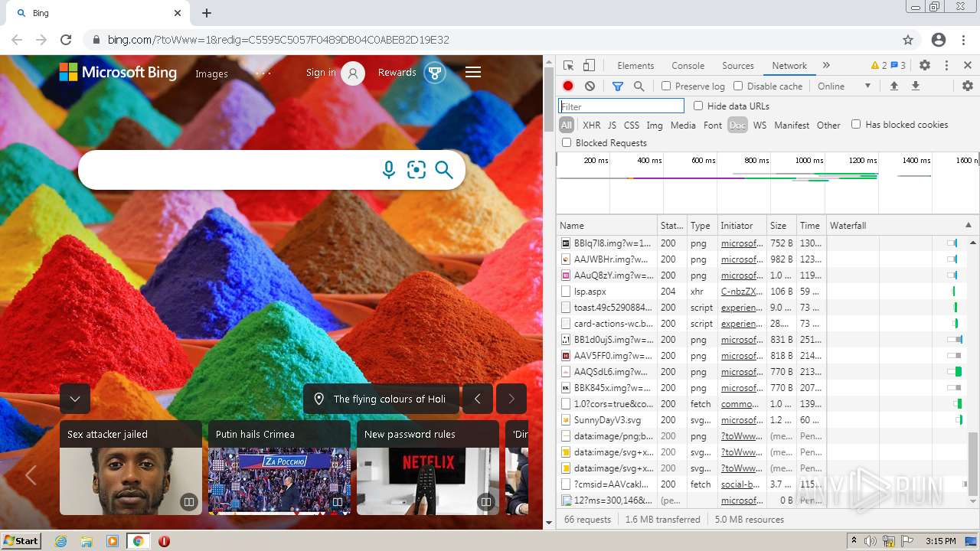Select the All filter type
980x551 pixels.
point(567,126)
